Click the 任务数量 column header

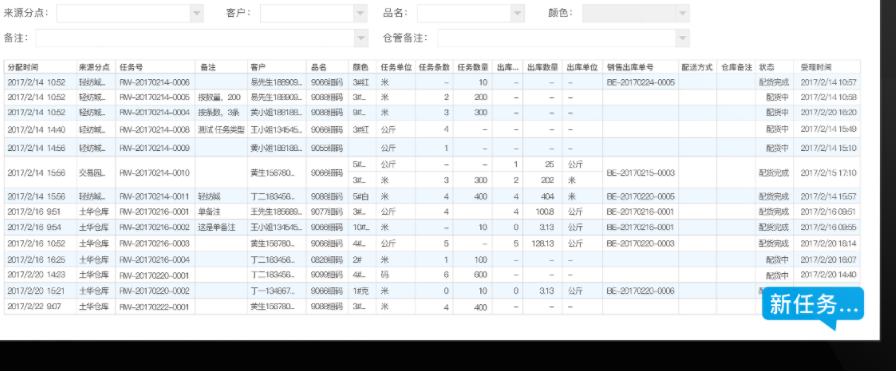[473, 67]
